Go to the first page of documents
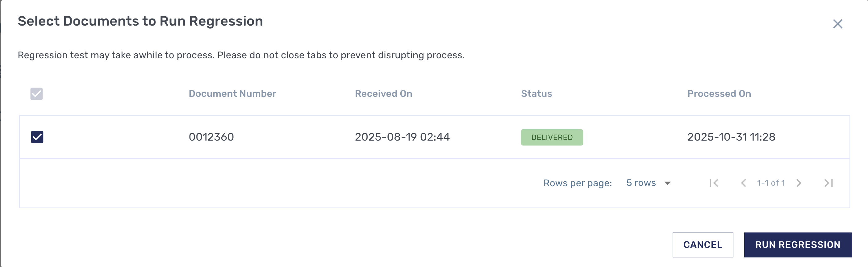Screen dimensions: 868x267 pos(714,183)
